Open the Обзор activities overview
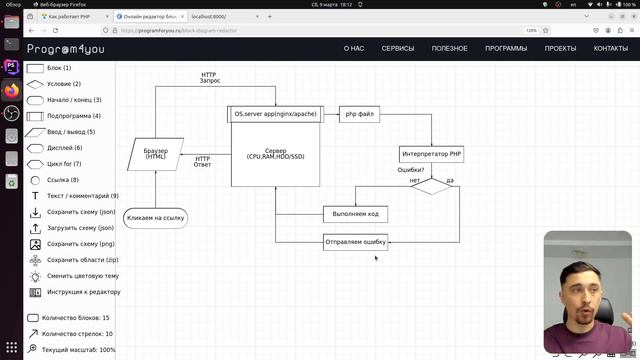 [x=13, y=4]
